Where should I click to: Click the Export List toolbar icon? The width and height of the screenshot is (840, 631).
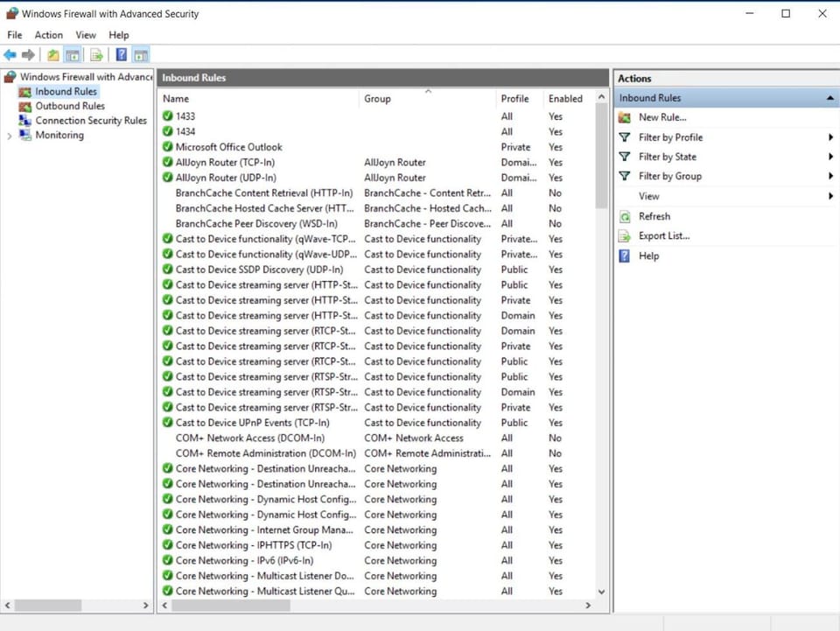point(96,55)
